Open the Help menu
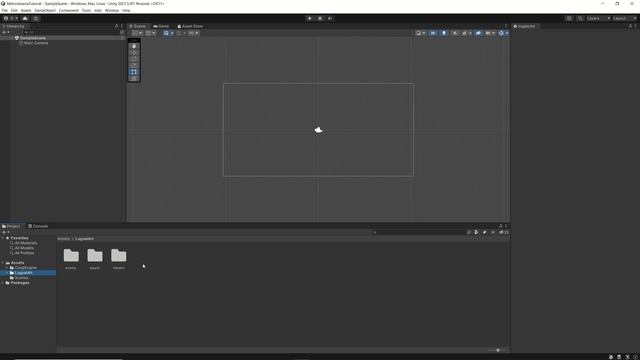Viewport: 640px width, 360px height. click(126, 10)
